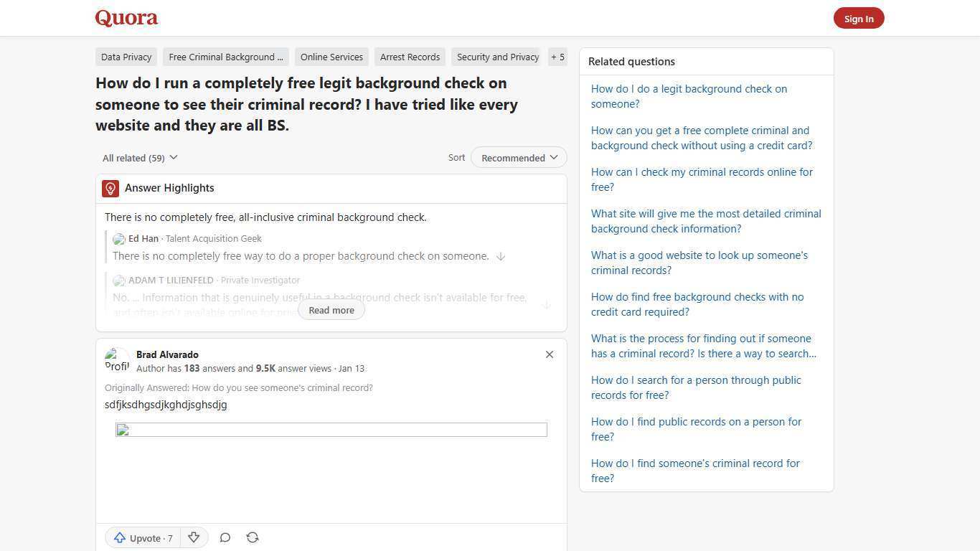Dismiss Brad Alvarado's answer with the X
Screen dimensions: 980x551
[550, 354]
